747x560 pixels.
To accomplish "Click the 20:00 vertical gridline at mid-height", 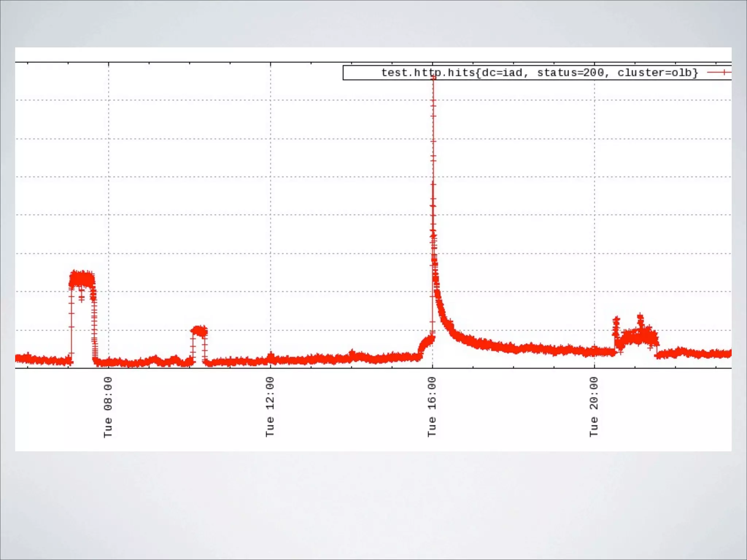I will point(594,215).
